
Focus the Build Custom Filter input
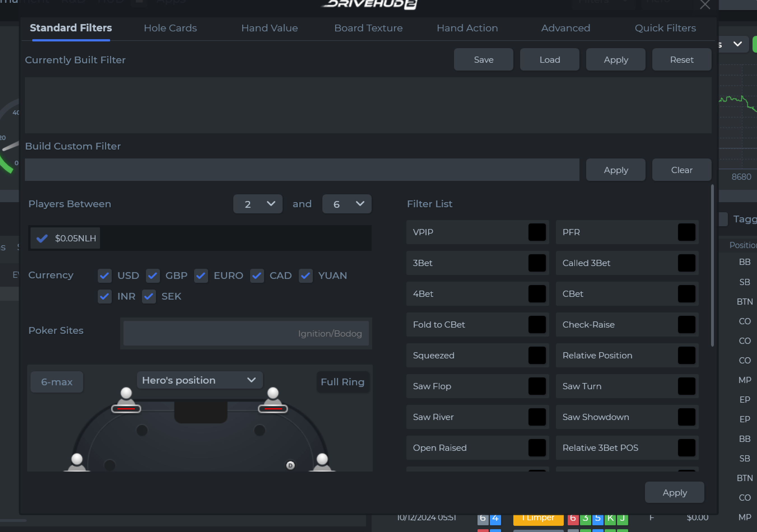(302, 170)
